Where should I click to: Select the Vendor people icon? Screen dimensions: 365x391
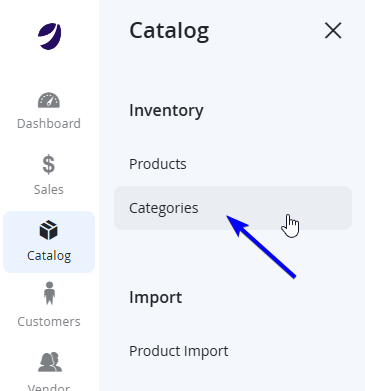pos(50,362)
